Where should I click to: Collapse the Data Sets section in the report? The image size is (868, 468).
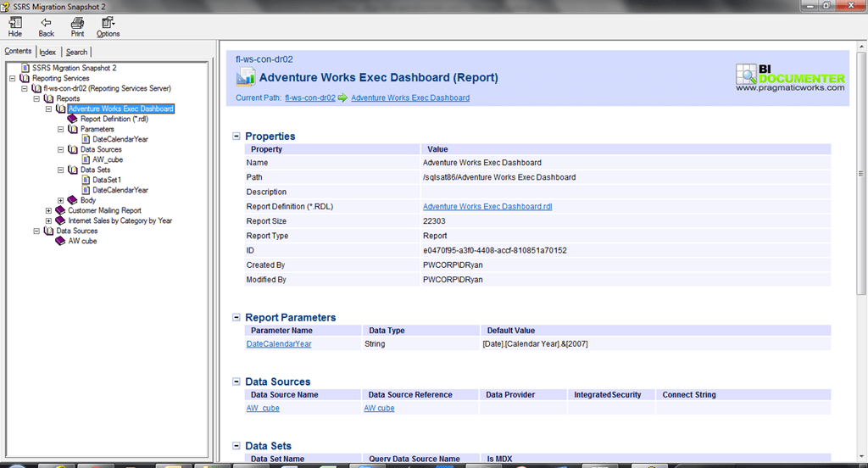(x=236, y=446)
